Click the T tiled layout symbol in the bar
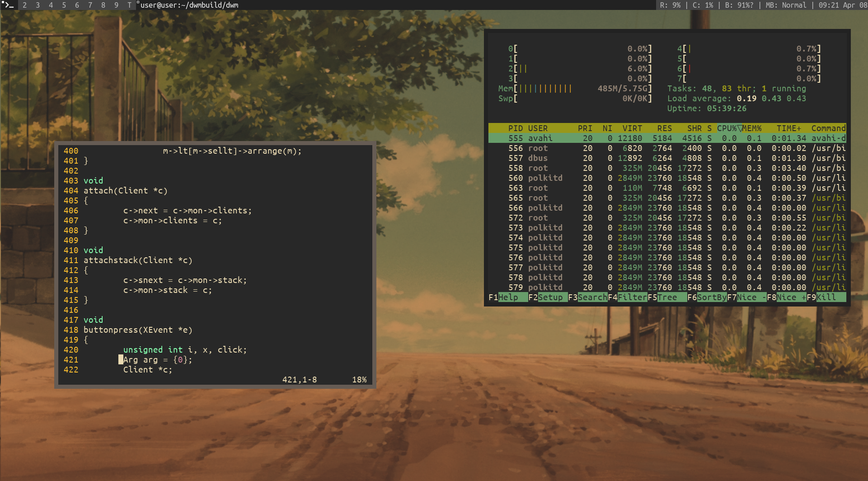The image size is (868, 481). click(129, 5)
